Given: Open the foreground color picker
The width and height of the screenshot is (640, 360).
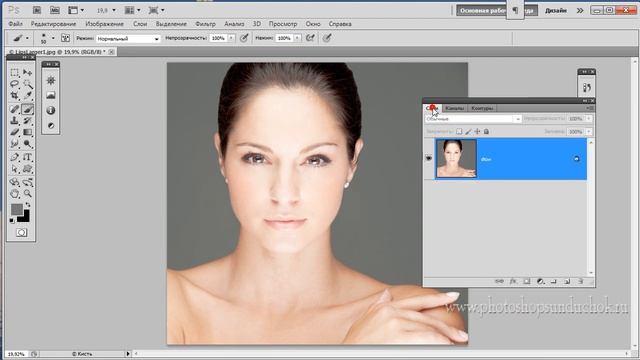Looking at the screenshot, I should [16, 209].
